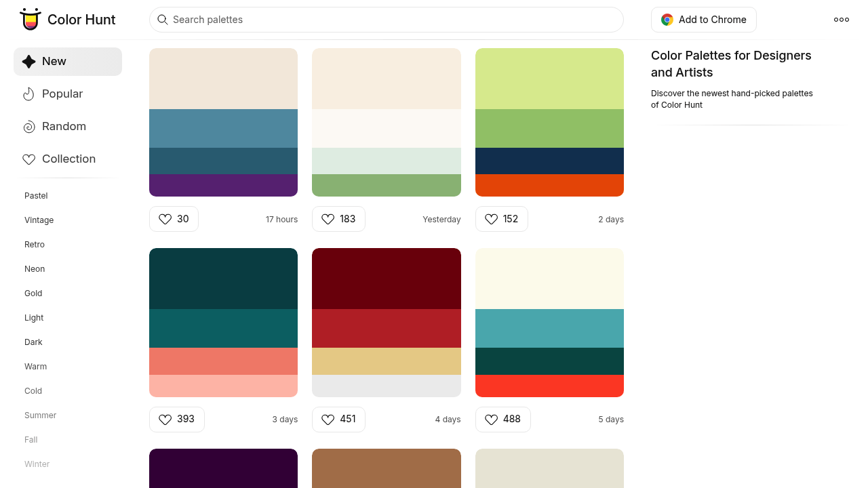868x488 pixels.
Task: Open the Neon palette filter
Action: (x=35, y=269)
